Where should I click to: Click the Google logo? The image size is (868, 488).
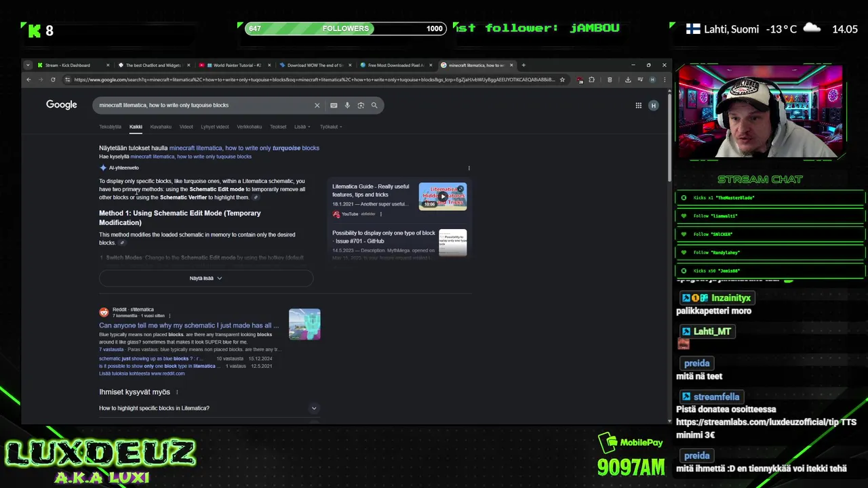point(62,104)
